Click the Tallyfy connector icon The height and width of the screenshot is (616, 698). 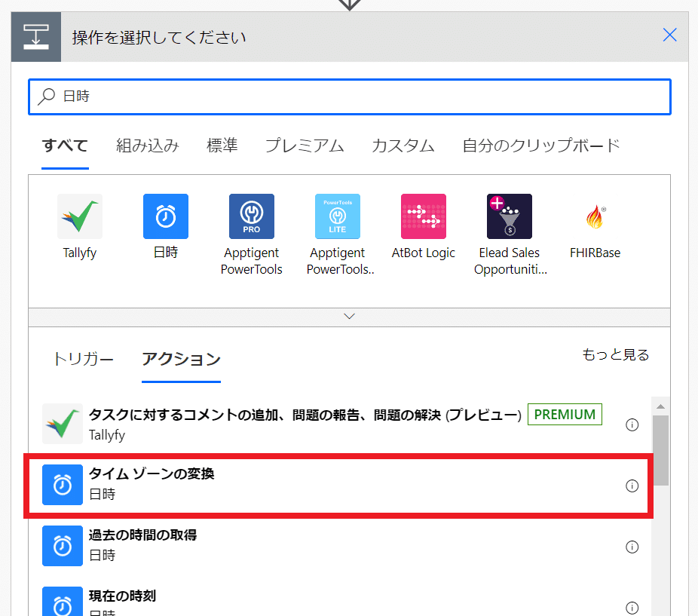click(80, 216)
